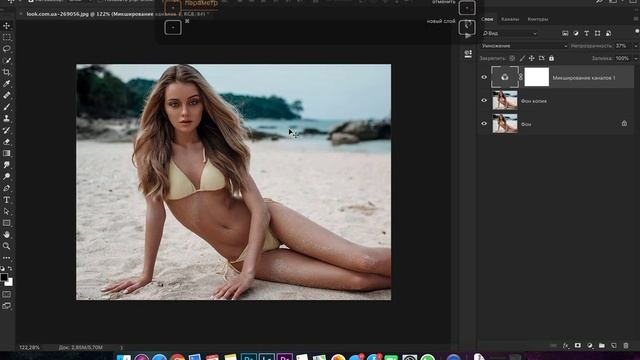Change the screen mode

pyautogui.click(x=7, y=306)
